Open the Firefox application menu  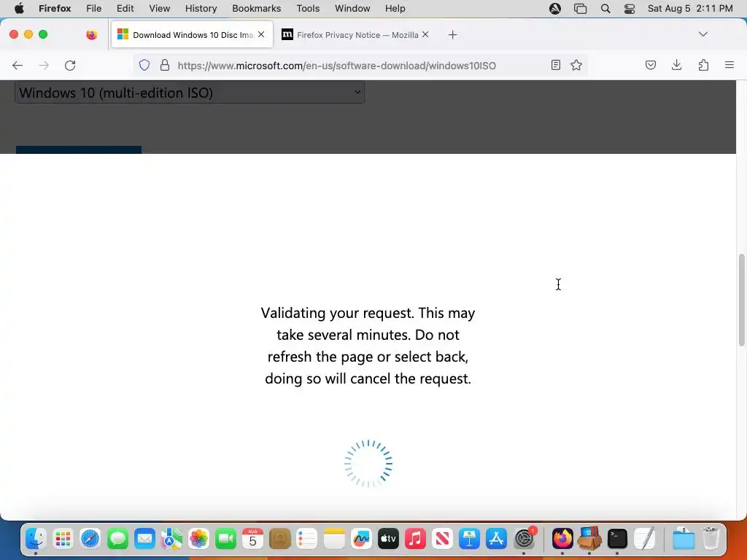click(x=55, y=9)
